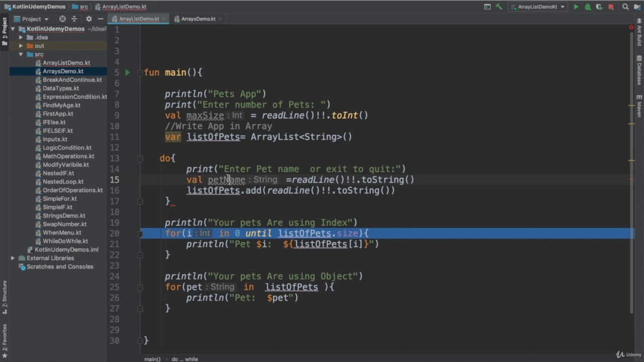Fold the main function at line 5
This screenshot has width=644, height=362.
click(140, 73)
